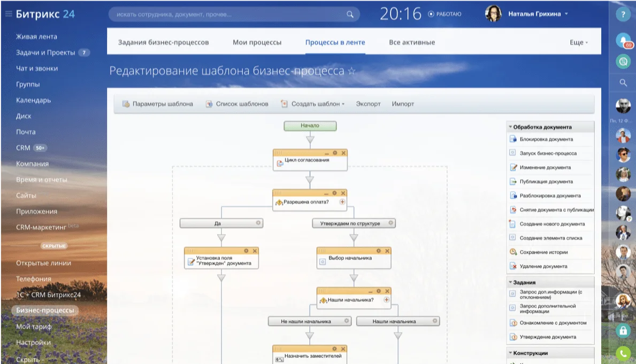Open settings gear of Цикл согласования block
Screen dimensions: 636x364
coord(335,153)
